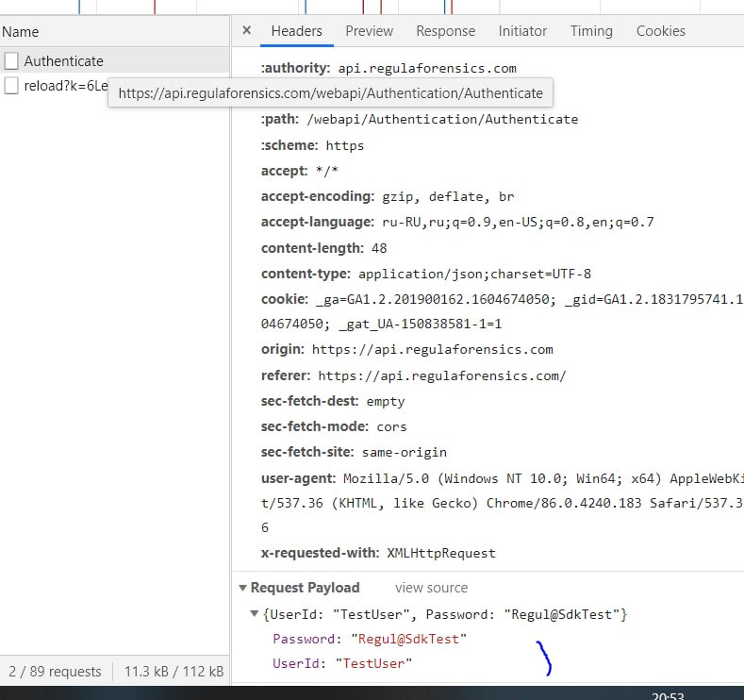
Task: Select the :path header line
Action: click(x=420, y=119)
